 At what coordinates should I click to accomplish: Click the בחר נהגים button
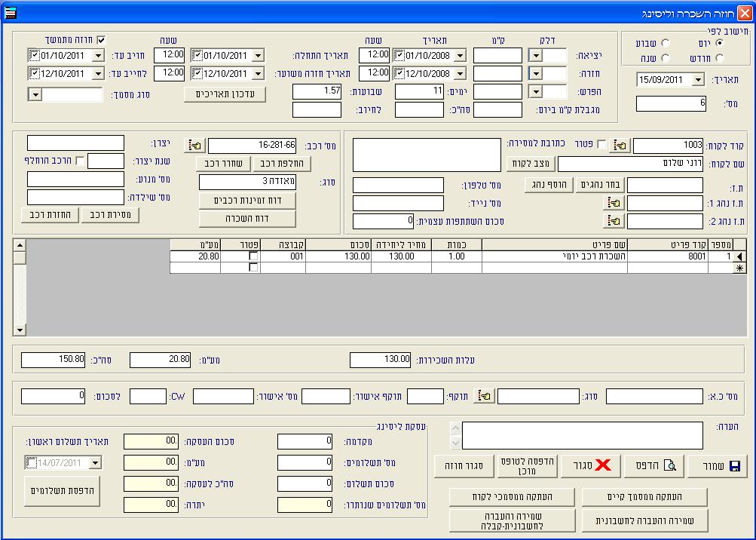pyautogui.click(x=600, y=185)
